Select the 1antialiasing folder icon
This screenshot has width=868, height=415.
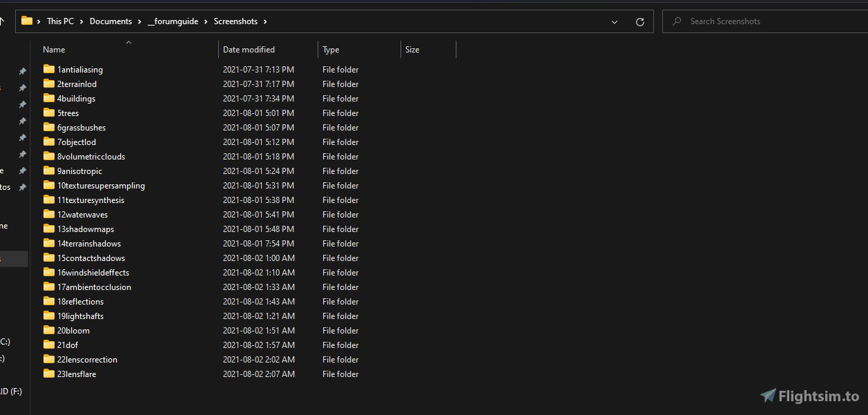pos(48,69)
